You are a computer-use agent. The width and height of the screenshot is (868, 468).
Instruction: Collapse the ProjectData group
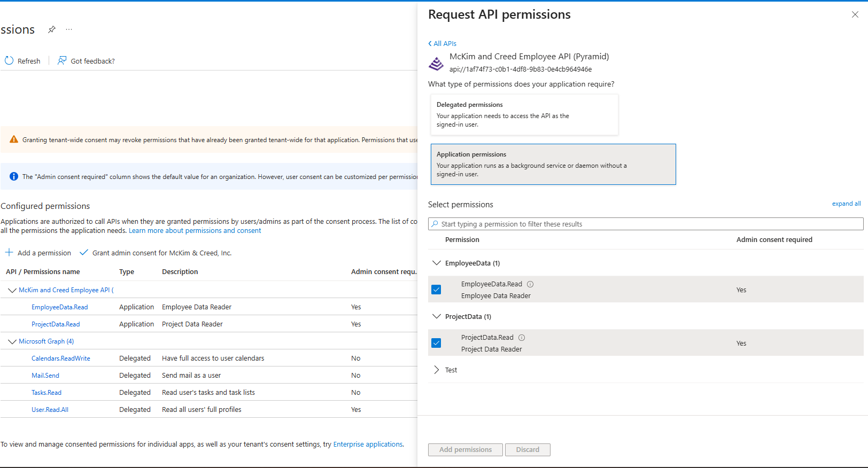[437, 316]
